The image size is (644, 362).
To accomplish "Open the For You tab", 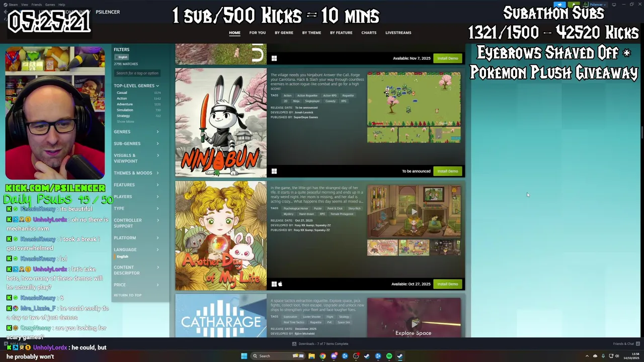I will point(257,33).
